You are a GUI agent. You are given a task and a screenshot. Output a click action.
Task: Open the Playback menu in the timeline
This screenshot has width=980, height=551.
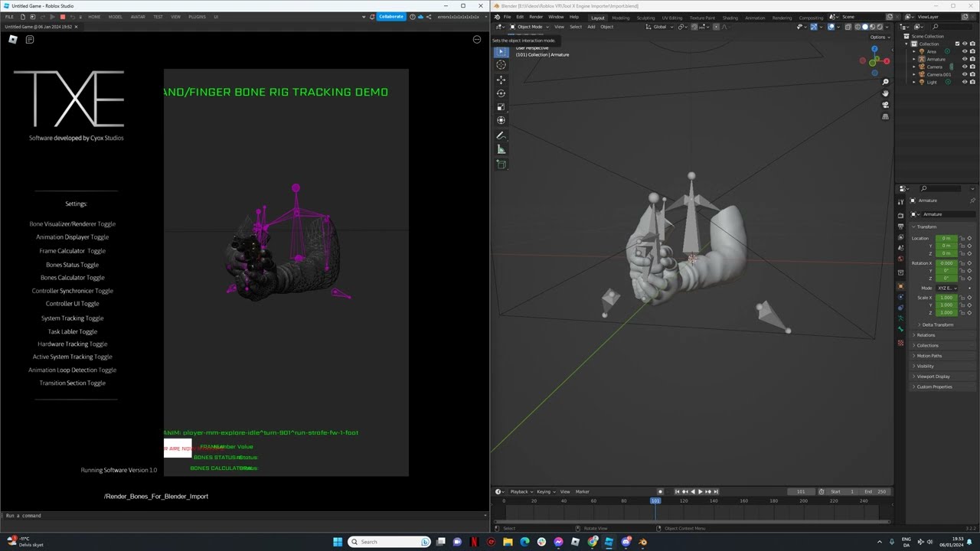521,491
